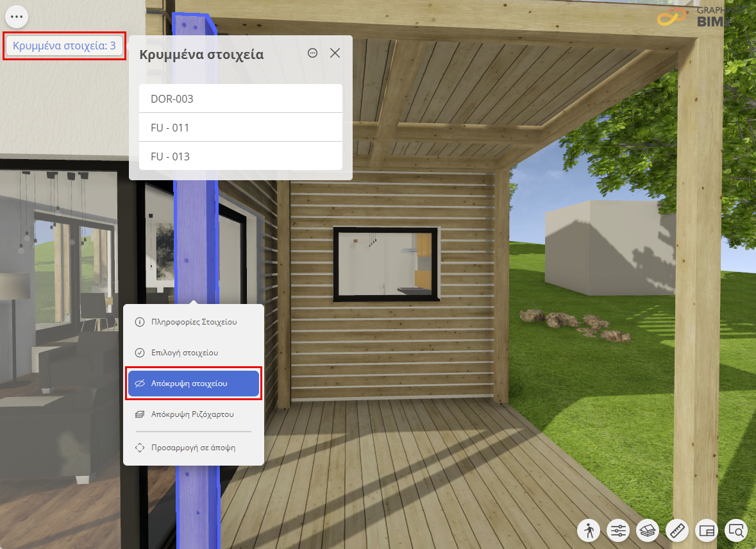Open the layout view panel icon
Image resolution: width=756 pixels, height=549 pixels.
[x=707, y=530]
